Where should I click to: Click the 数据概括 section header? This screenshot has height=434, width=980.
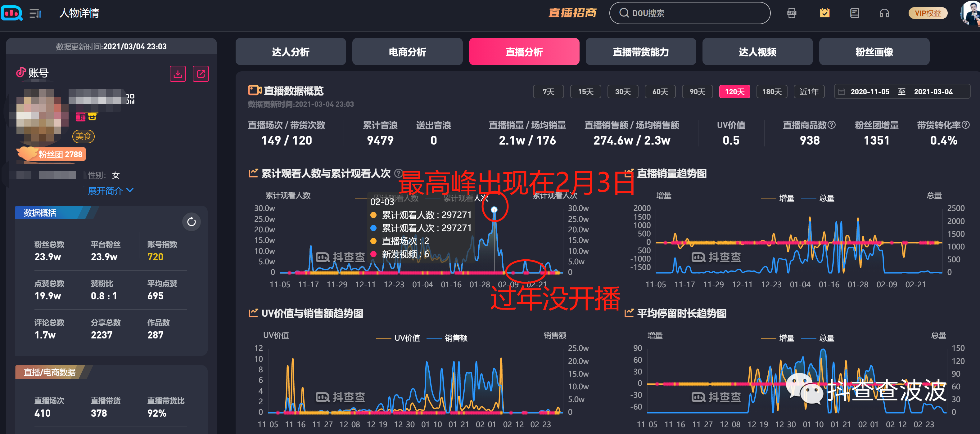(x=40, y=213)
